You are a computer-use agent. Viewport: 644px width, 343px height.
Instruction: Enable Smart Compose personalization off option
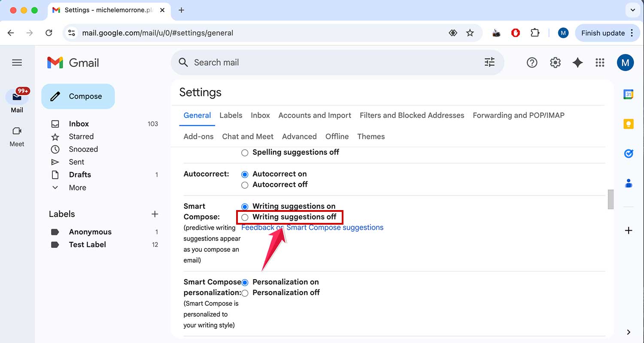(245, 293)
